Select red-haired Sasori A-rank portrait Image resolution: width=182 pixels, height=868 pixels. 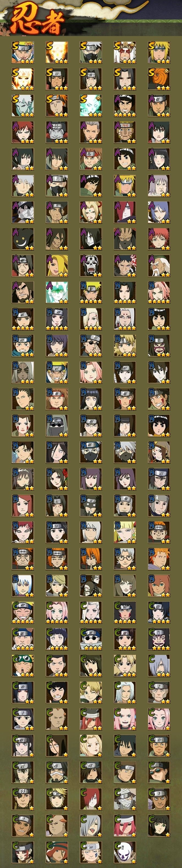pos(159,239)
